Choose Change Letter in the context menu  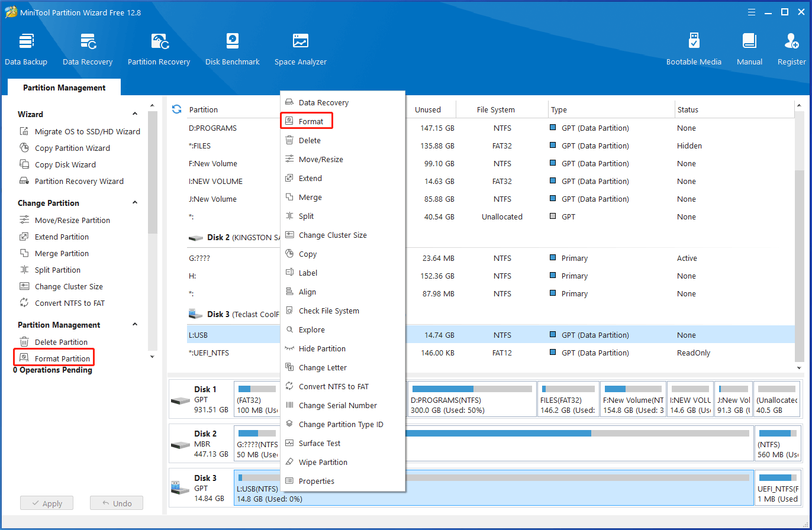(343, 367)
